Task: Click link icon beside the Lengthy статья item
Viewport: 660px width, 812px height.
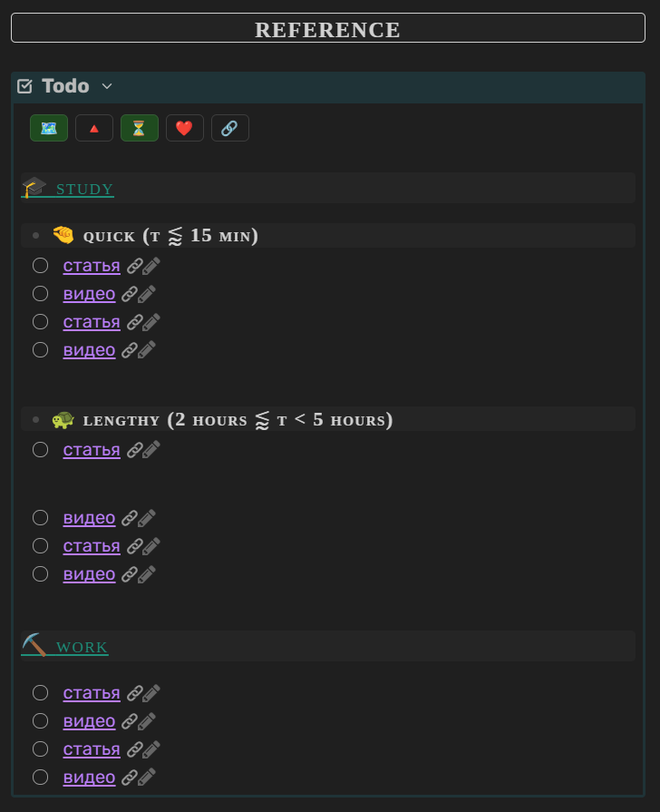Action: click(134, 449)
